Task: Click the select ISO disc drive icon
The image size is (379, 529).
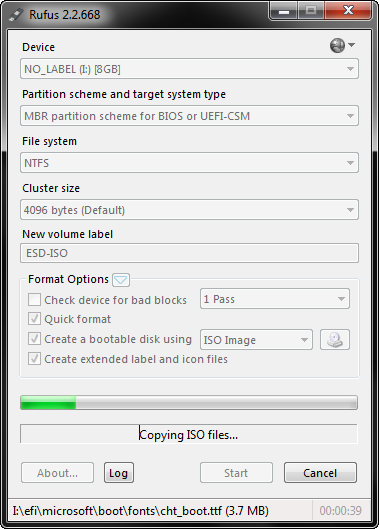Action: pyautogui.click(x=335, y=339)
